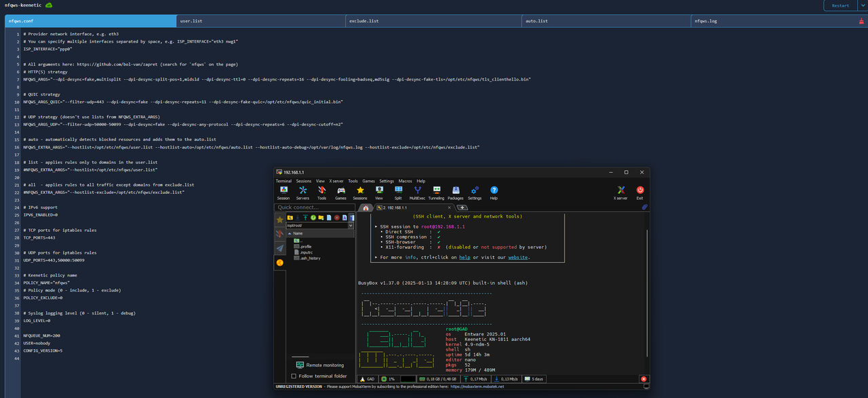Viewport: 868px width, 398px height.
Task: Click the red stop icon in monitoring bar
Action: pyautogui.click(x=644, y=379)
